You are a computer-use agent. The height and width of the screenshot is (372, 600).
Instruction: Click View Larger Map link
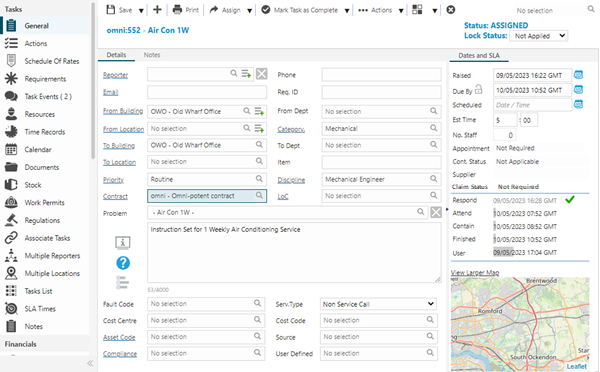pos(475,272)
